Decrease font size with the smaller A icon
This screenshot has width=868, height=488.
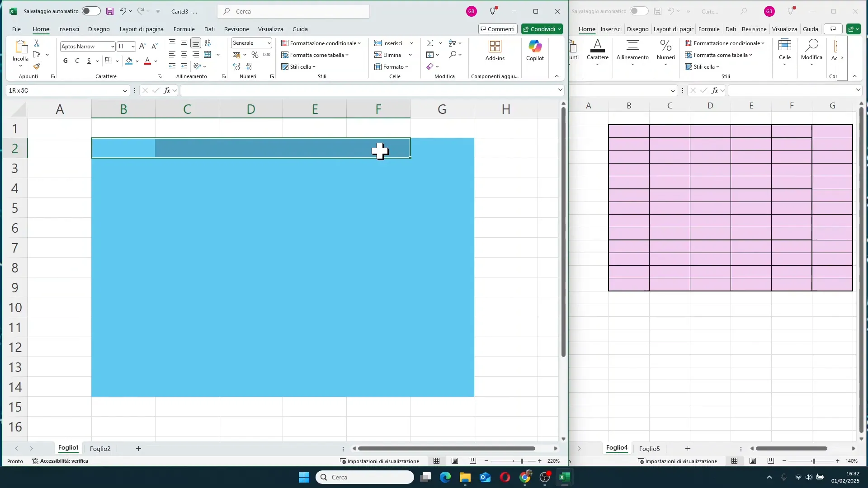click(154, 46)
